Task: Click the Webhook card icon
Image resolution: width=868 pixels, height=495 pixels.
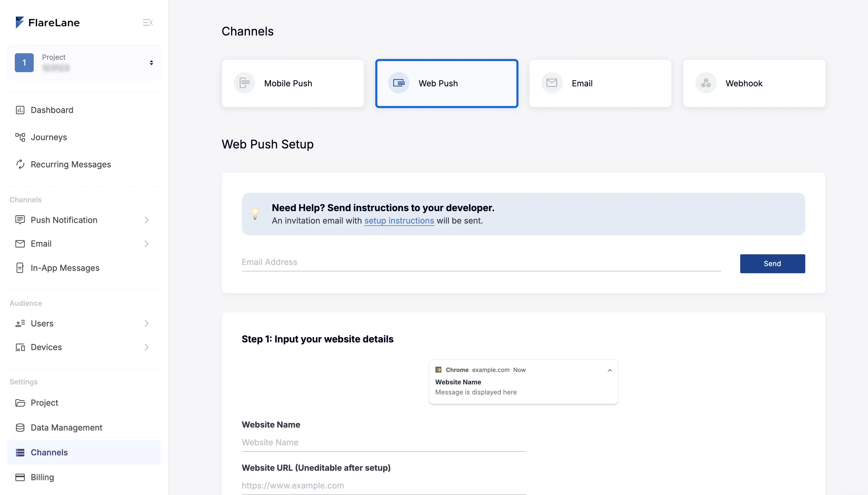Action: [x=706, y=82]
